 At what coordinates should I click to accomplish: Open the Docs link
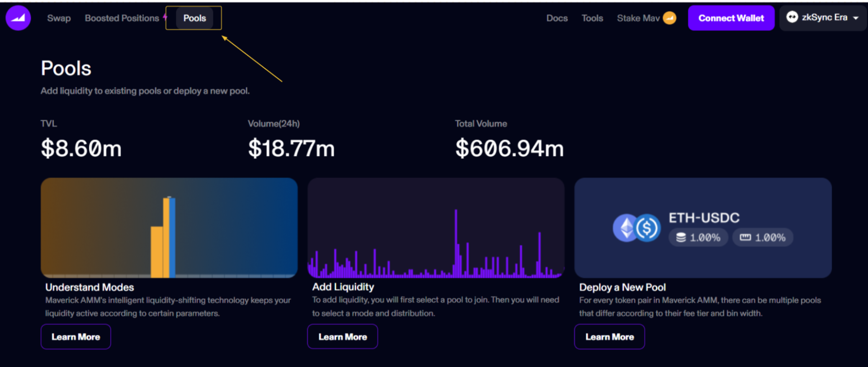pos(557,18)
